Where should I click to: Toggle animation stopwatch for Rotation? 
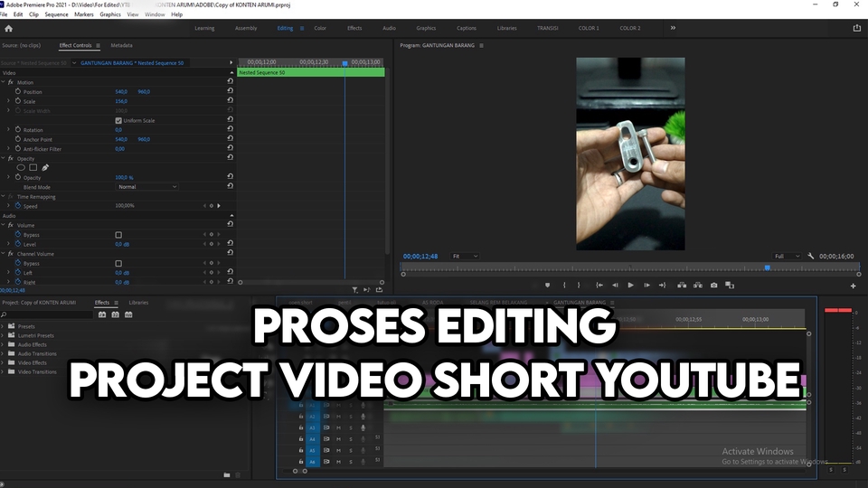pos(18,129)
